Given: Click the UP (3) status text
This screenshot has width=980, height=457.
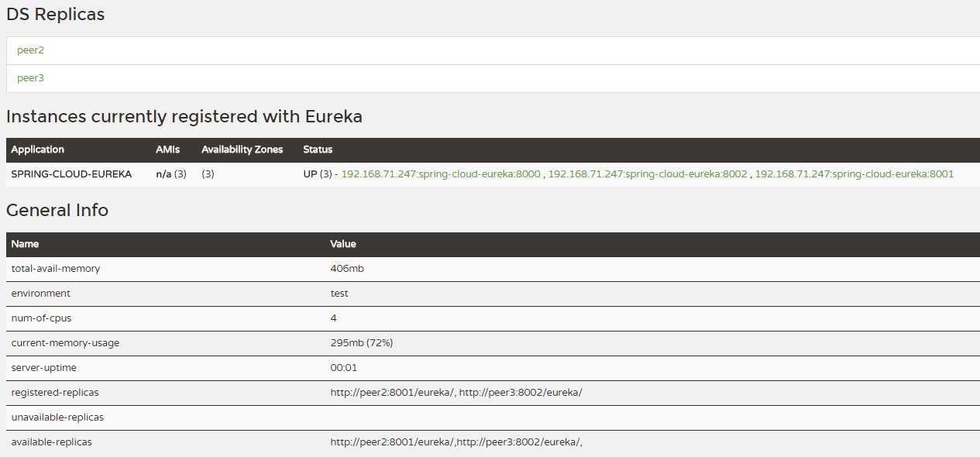Looking at the screenshot, I should coord(318,174).
